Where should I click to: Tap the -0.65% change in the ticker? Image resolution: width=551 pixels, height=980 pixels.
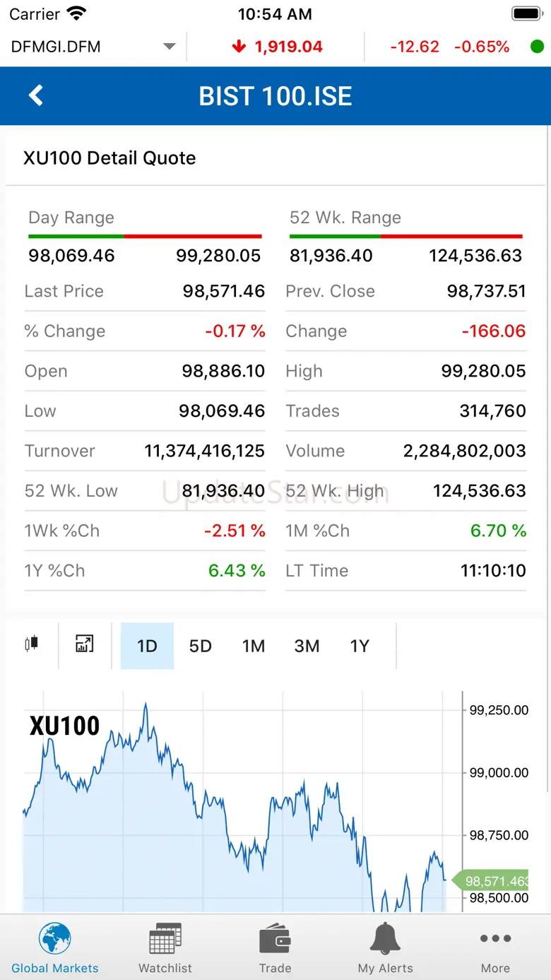point(481,47)
